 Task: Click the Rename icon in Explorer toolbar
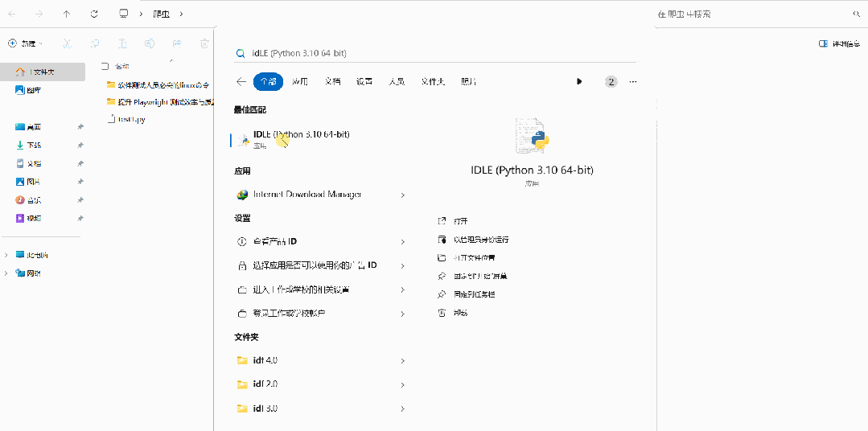click(x=150, y=43)
